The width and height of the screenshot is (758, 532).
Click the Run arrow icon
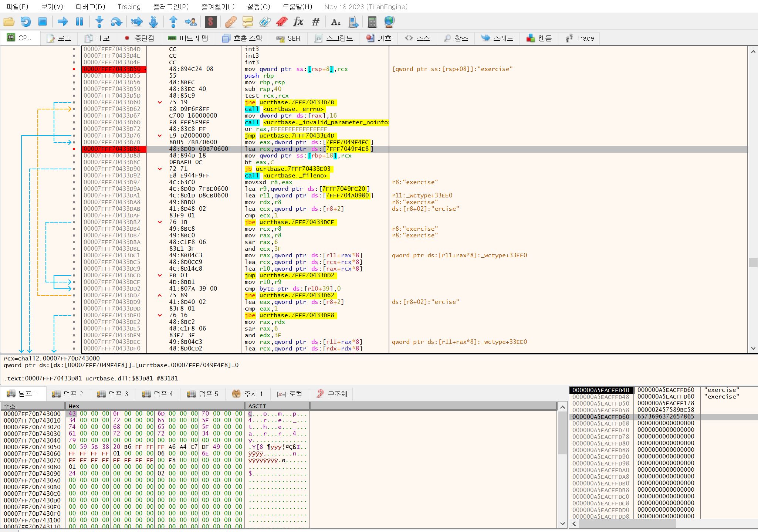pos(62,22)
